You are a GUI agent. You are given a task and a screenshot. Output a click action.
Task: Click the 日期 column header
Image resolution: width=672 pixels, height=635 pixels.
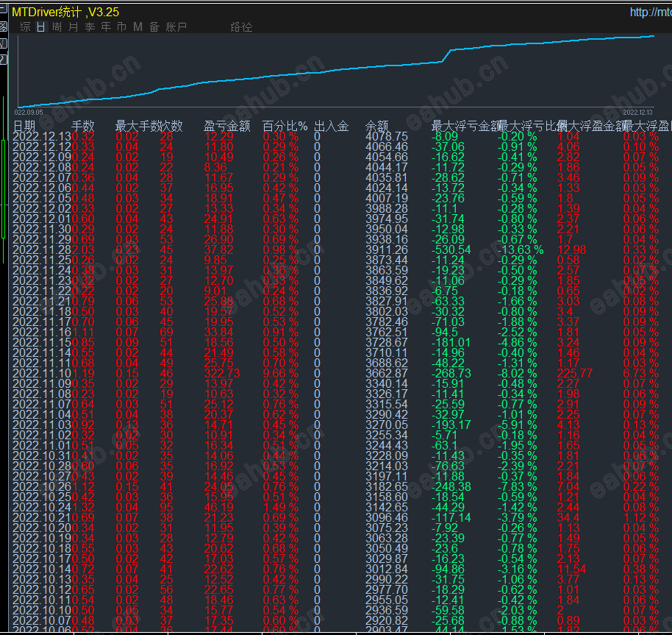coord(24,126)
